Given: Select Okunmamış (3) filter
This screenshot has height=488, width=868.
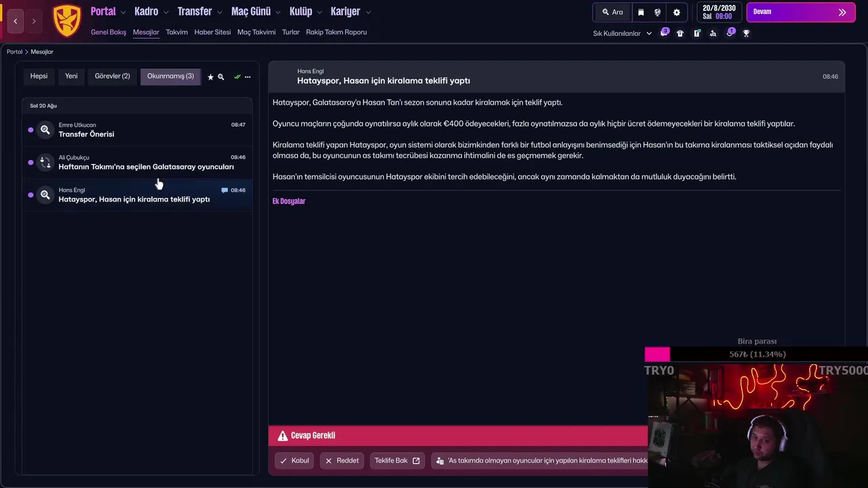Looking at the screenshot, I should tap(170, 76).
